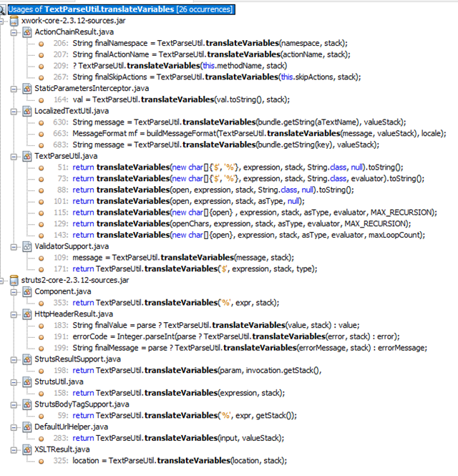This screenshot has width=458, height=476.
Task: Collapse the DefaultUrlHelper.java node
Action: [x=14, y=427]
